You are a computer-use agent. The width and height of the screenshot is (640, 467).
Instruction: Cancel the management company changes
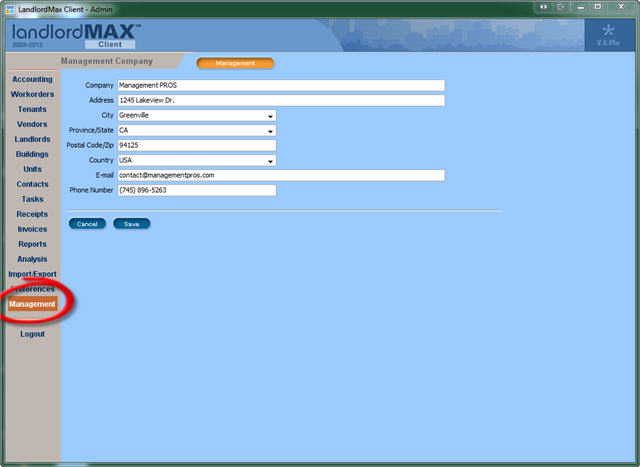[87, 224]
